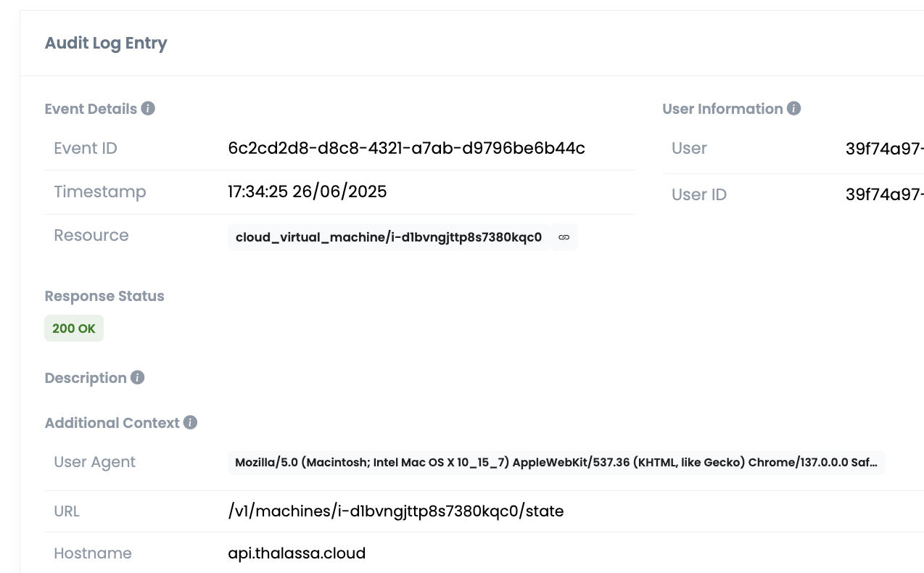924x573 pixels.
Task: Click the Additional Context info icon
Action: point(190,423)
